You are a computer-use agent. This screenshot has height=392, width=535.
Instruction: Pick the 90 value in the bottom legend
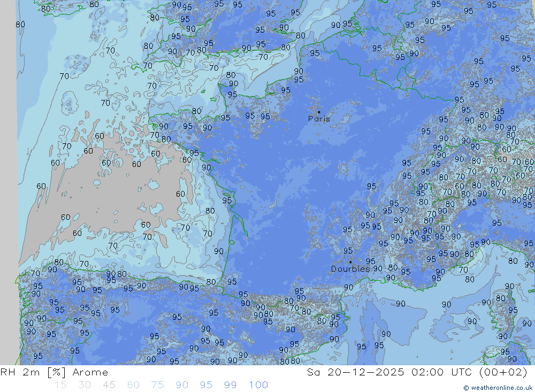[182, 385]
